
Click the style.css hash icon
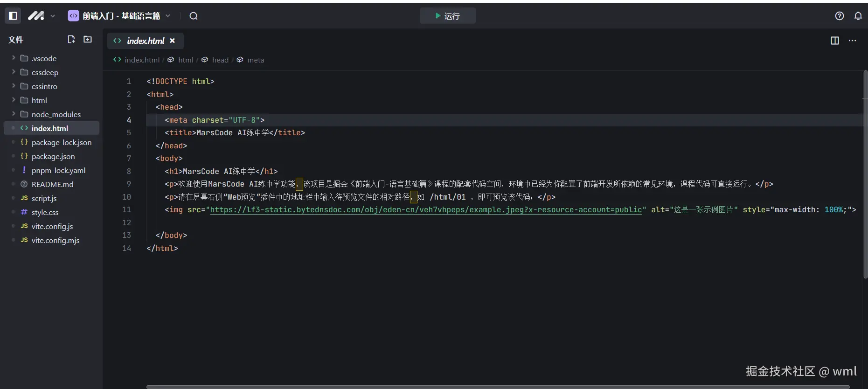24,212
